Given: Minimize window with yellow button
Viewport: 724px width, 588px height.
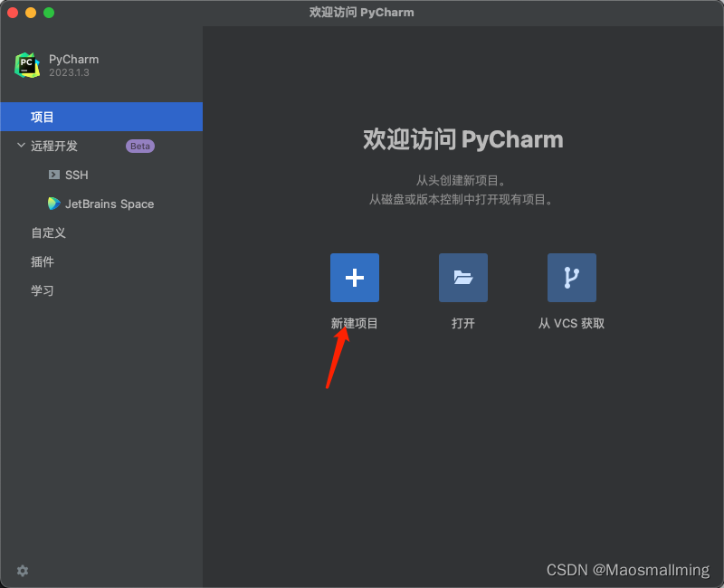Looking at the screenshot, I should click(x=31, y=13).
